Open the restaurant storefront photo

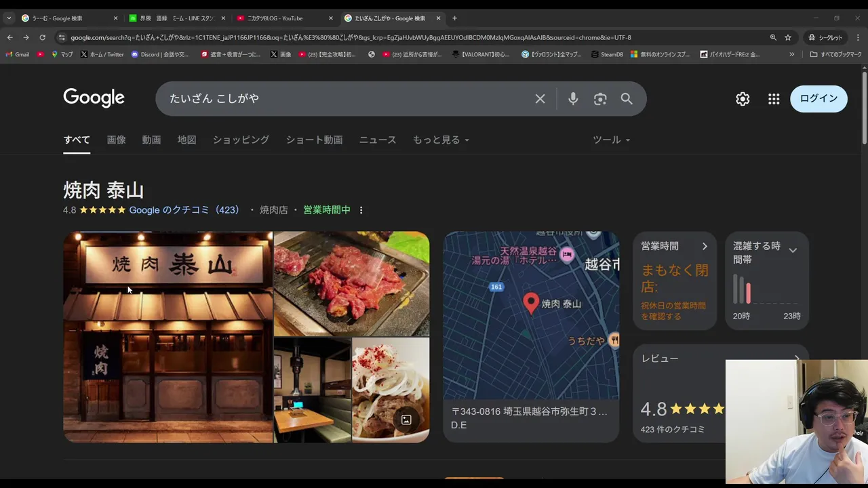coord(168,338)
